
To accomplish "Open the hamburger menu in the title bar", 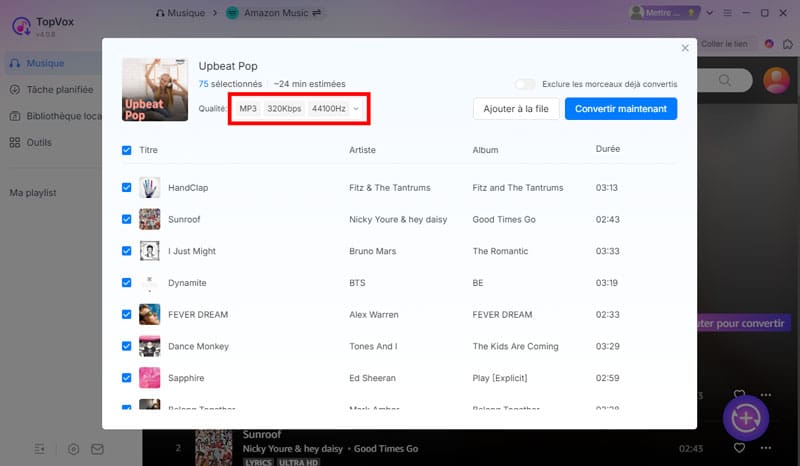I will click(728, 13).
